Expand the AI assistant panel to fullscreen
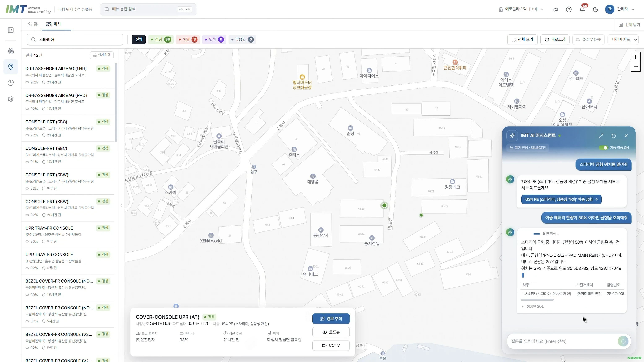Screen dimensions: 644x362 pyautogui.click(x=601, y=136)
